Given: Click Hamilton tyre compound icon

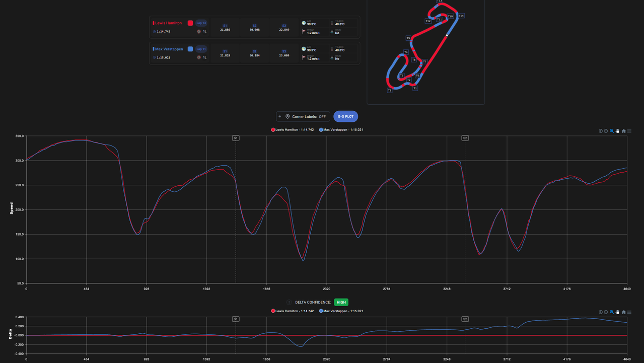Looking at the screenshot, I should pos(199,31).
